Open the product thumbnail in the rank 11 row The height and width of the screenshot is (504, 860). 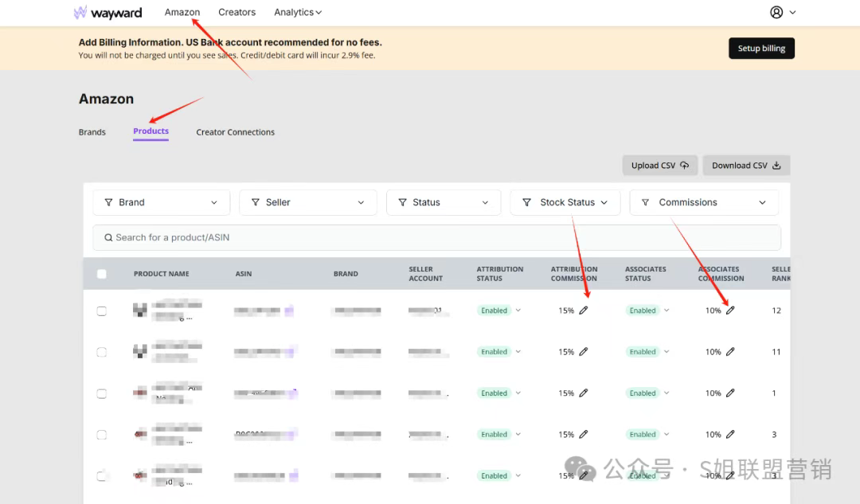tap(140, 352)
